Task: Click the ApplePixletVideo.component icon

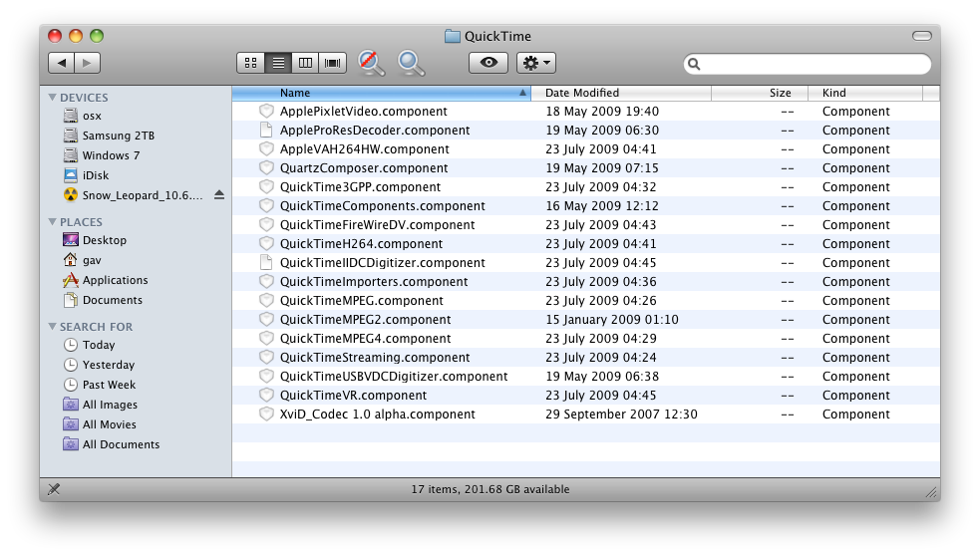Action: [266, 112]
